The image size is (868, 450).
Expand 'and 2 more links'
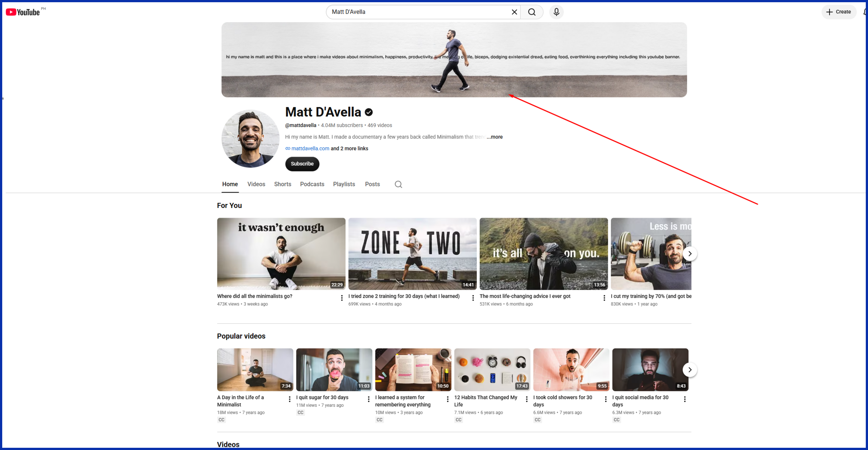(349, 149)
